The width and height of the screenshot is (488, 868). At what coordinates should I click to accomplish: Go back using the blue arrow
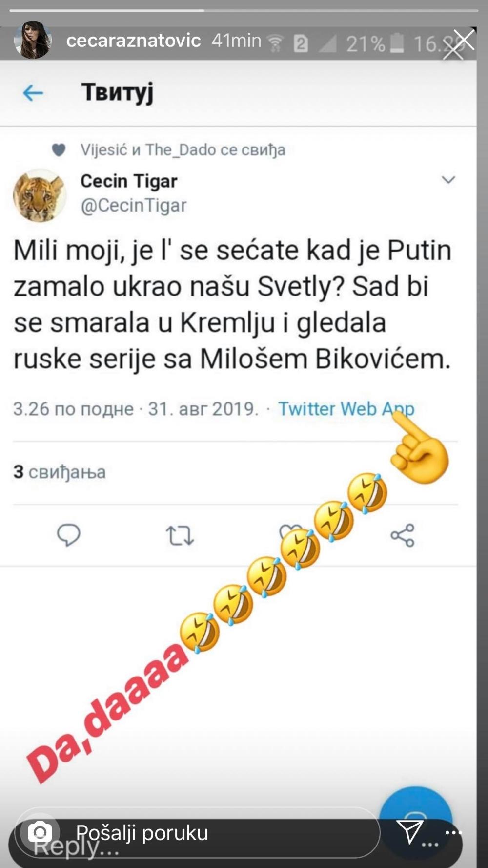(x=33, y=93)
